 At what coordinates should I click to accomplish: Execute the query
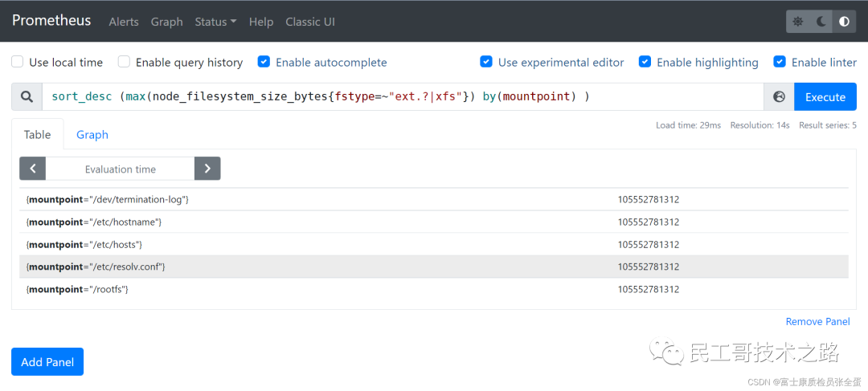click(x=825, y=97)
